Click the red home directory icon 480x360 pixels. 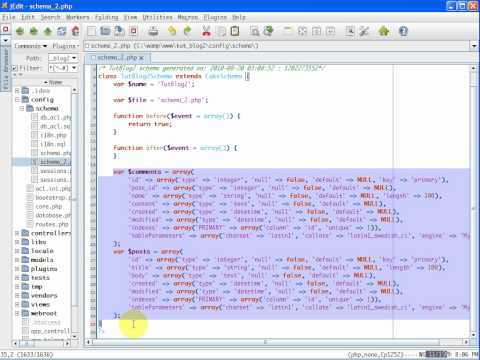[76, 31]
